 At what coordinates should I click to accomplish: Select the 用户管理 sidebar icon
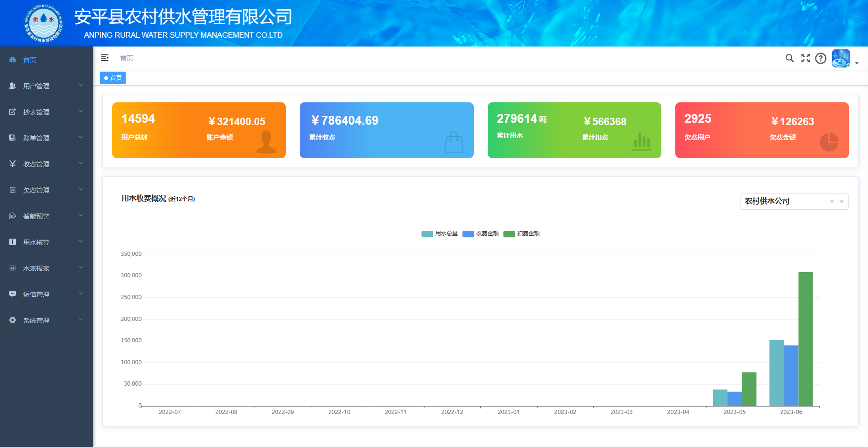pyautogui.click(x=12, y=86)
